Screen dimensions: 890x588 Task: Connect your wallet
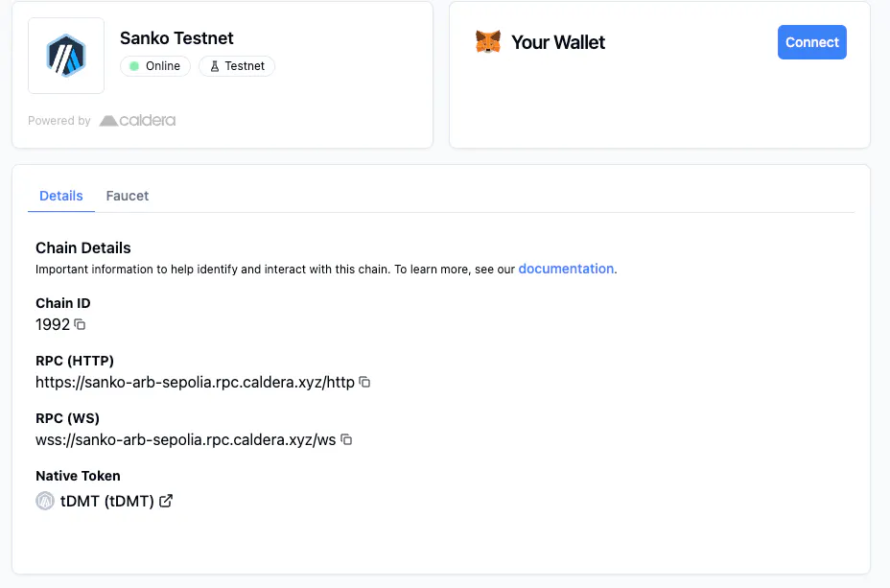click(x=811, y=42)
